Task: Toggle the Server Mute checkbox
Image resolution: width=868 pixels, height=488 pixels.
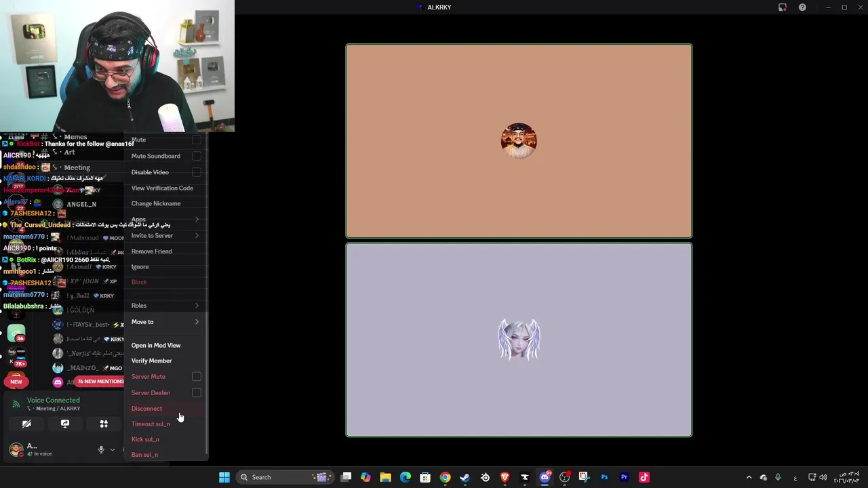Action: (196, 376)
